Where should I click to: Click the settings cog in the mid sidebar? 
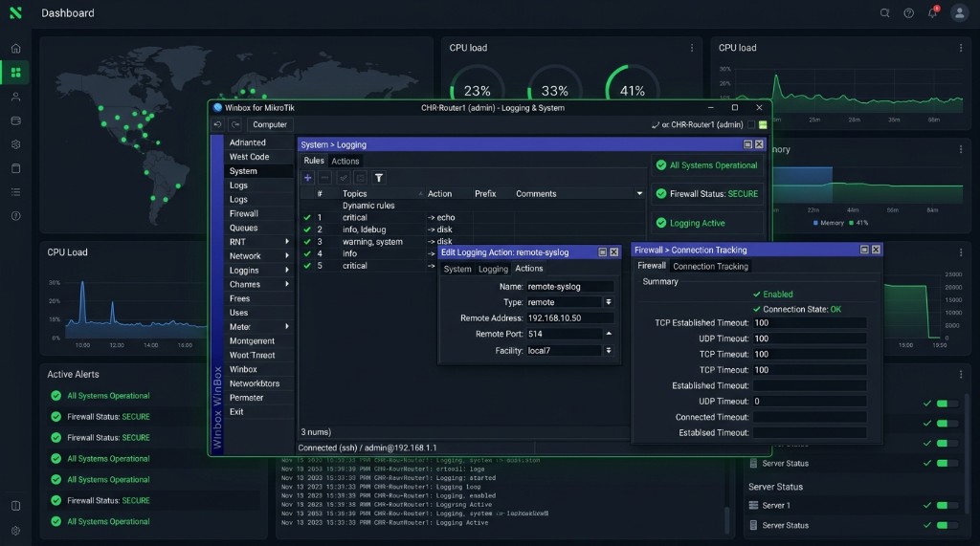[15, 144]
